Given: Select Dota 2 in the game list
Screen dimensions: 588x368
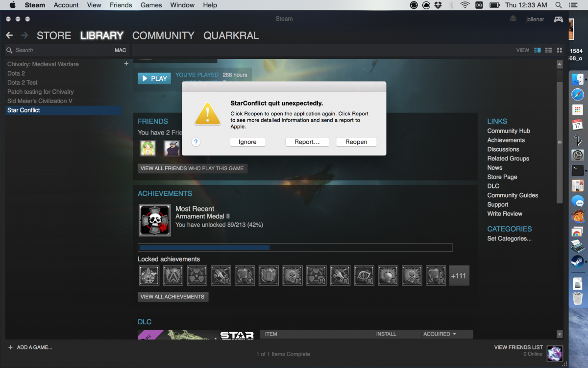Looking at the screenshot, I should pyautogui.click(x=16, y=74).
